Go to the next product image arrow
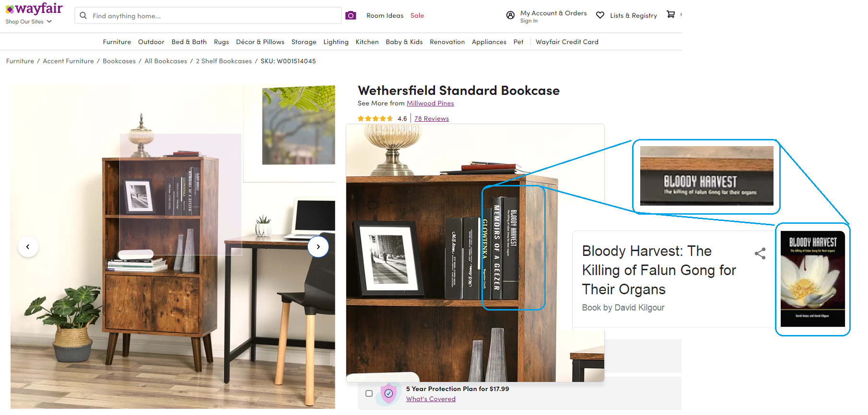The width and height of the screenshot is (868, 415). (318, 247)
